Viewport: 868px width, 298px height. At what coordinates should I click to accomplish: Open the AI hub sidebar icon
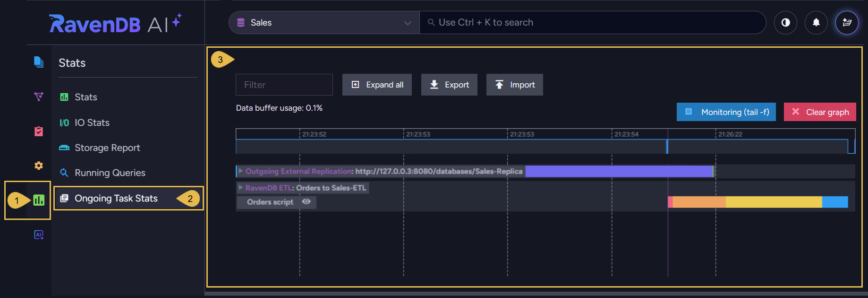click(39, 235)
